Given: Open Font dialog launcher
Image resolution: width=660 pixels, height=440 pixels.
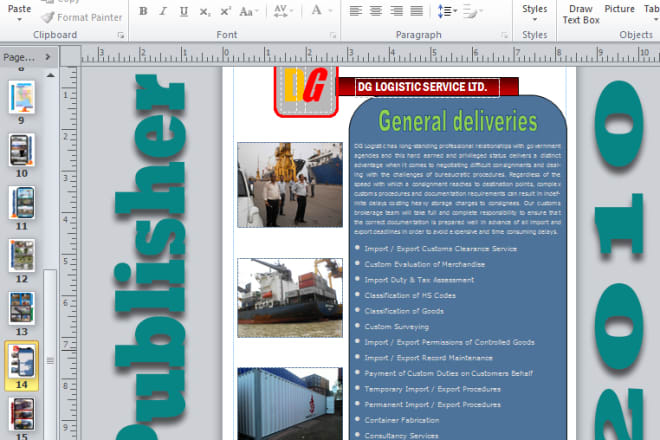Looking at the screenshot, I should pyautogui.click(x=333, y=35).
